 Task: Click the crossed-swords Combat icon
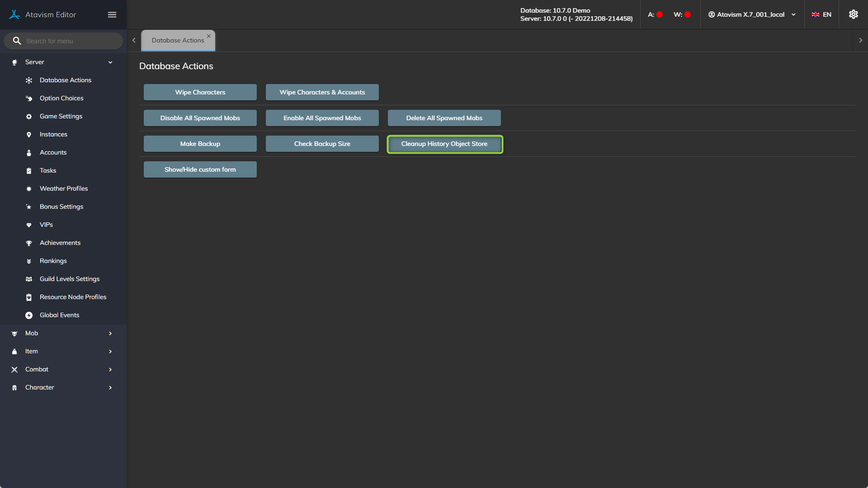(x=14, y=370)
